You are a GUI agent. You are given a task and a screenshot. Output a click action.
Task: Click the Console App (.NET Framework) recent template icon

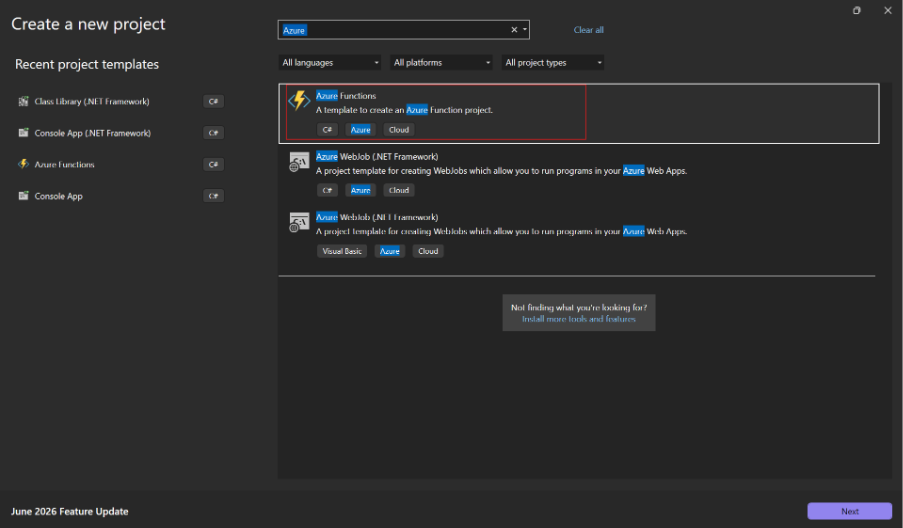tap(24, 133)
